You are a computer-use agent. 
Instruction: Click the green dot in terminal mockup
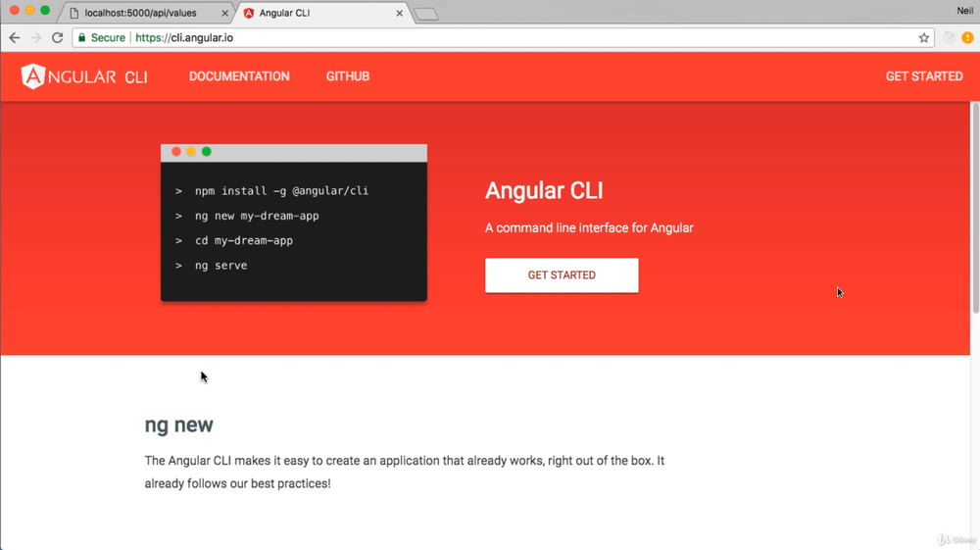pyautogui.click(x=206, y=152)
